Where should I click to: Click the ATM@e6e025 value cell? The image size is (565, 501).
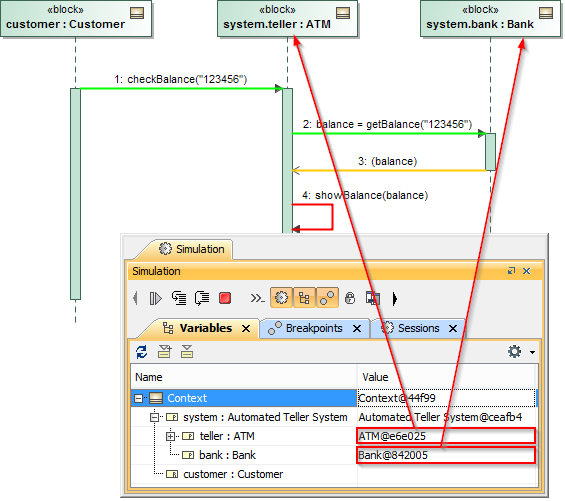tap(446, 436)
